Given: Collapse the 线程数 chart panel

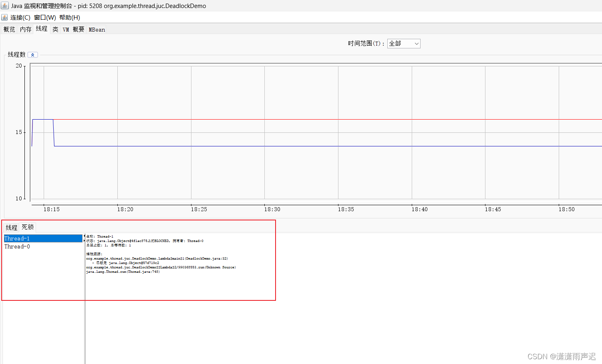Looking at the screenshot, I should coord(32,55).
